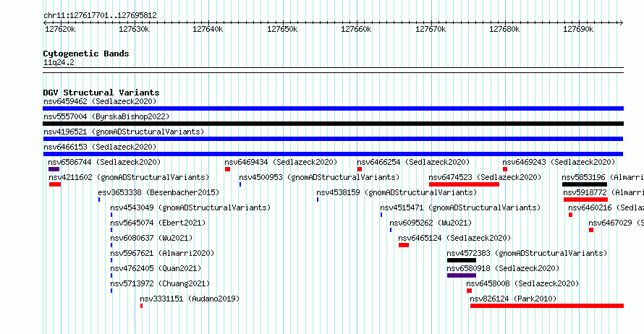Click the chr11:127617701..127695812 coordinates text
Viewport: 644px width, 334px height.
(100, 16)
